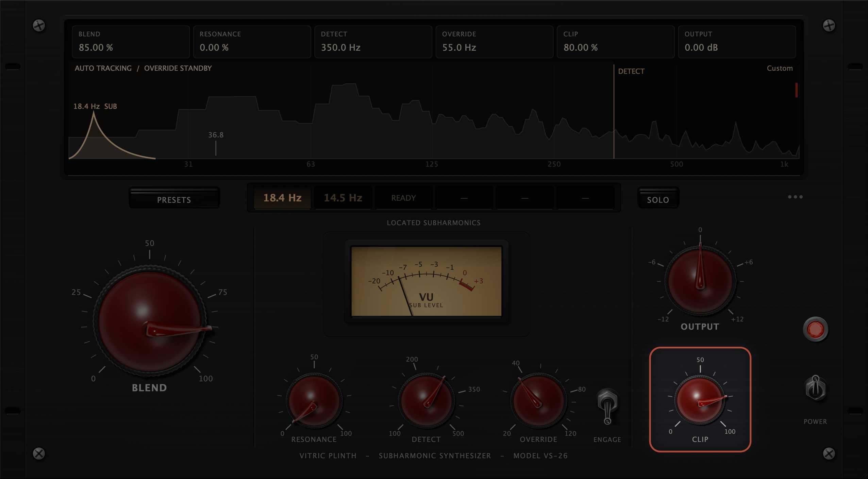Image resolution: width=868 pixels, height=479 pixels.
Task: Click the OUTPUT knob
Action: pos(700,281)
